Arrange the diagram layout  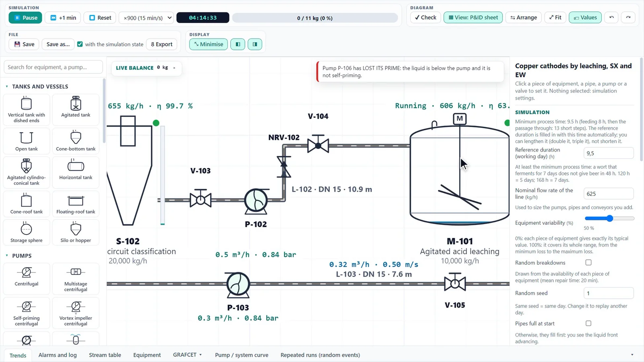523,17
